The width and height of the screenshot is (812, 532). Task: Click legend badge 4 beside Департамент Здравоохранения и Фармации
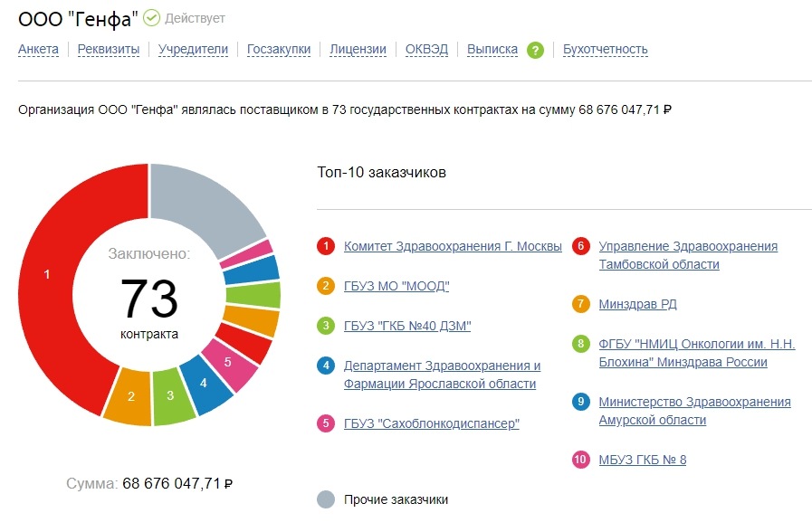tap(326, 366)
